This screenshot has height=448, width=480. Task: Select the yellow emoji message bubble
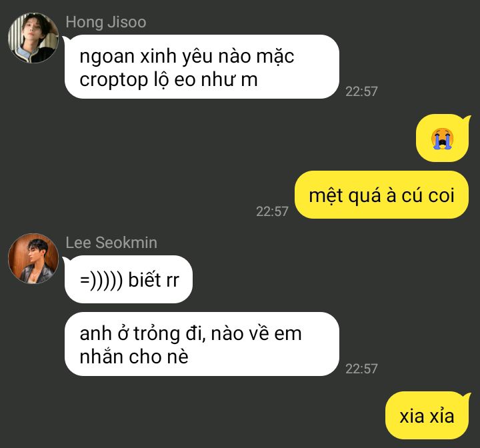(x=443, y=138)
